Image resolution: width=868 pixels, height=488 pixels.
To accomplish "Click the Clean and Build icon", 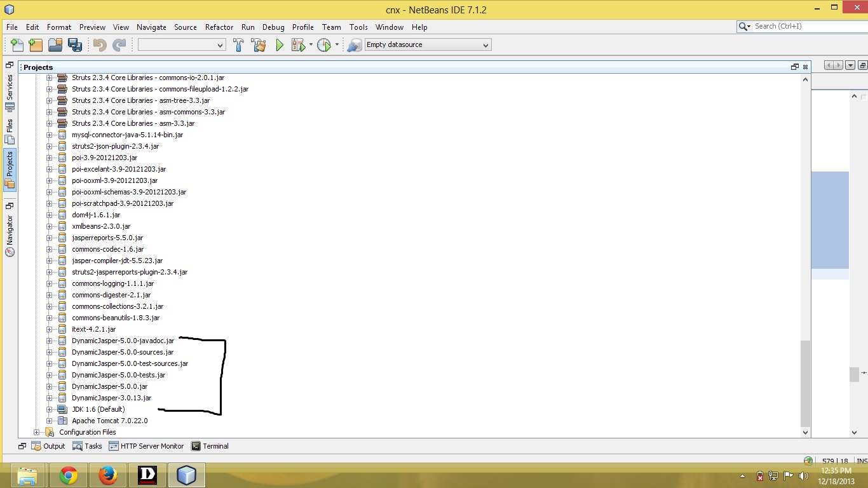I will coord(258,44).
